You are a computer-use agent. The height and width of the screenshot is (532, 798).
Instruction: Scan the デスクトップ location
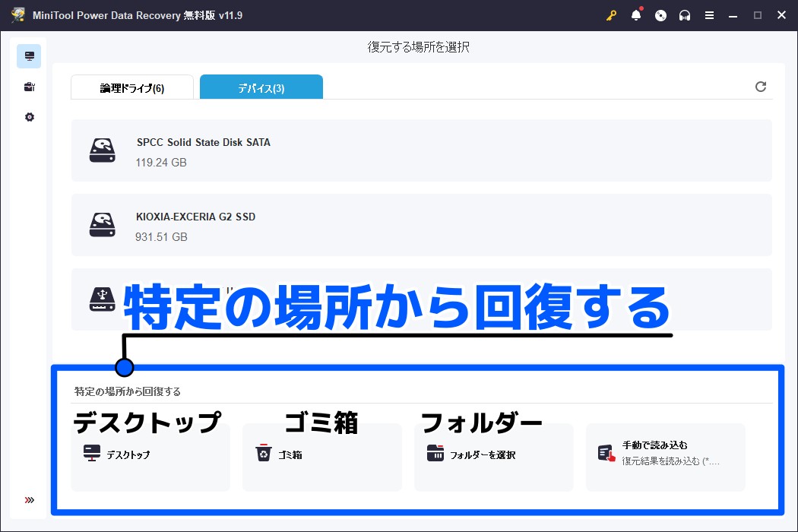[x=150, y=456]
